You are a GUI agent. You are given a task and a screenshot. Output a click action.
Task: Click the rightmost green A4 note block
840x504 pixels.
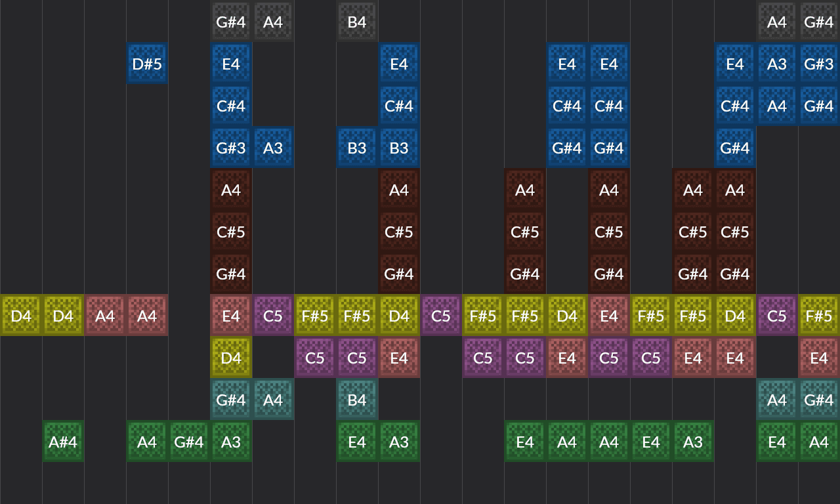click(x=819, y=442)
